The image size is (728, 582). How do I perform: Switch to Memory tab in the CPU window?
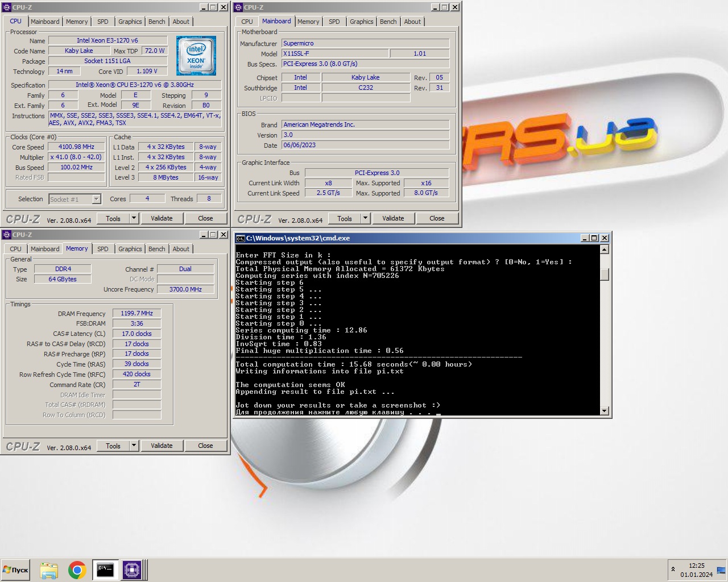coord(77,22)
